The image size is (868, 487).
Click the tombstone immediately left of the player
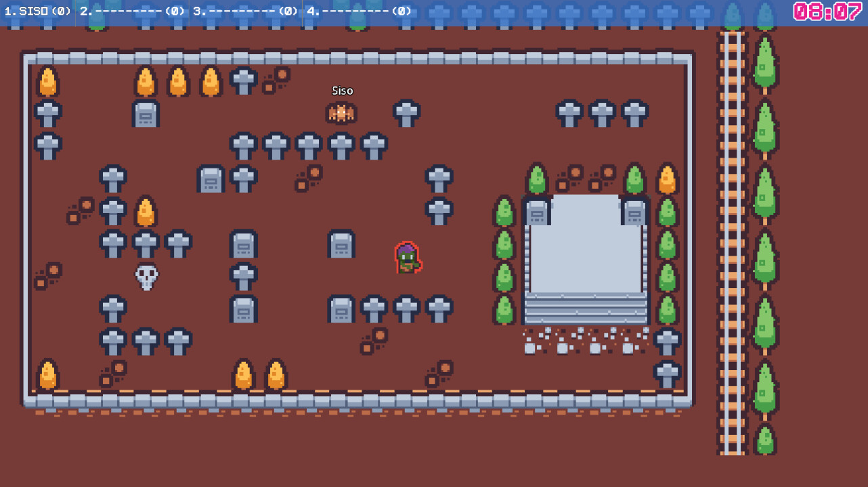[341, 243]
